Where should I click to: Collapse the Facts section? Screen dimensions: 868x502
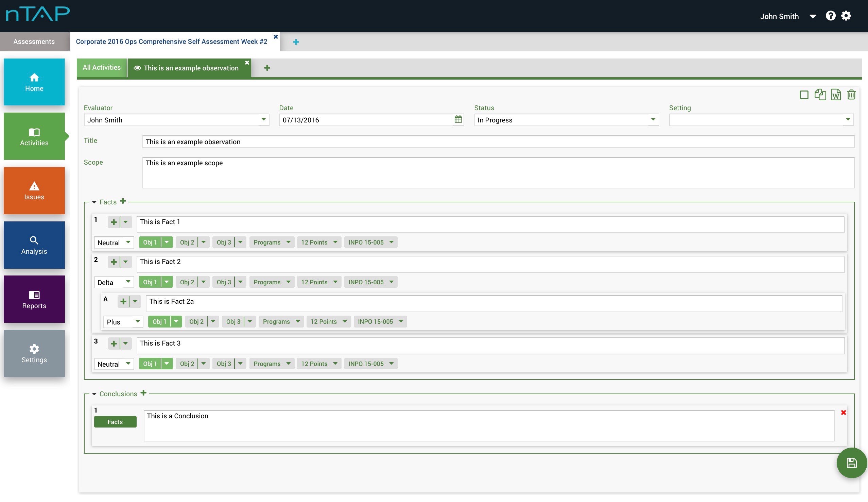[x=94, y=202]
